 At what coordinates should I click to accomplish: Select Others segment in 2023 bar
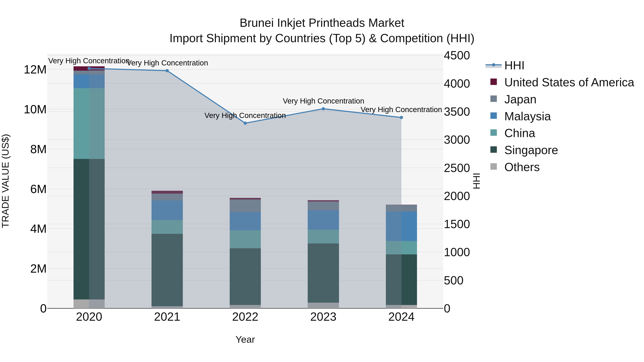(323, 306)
